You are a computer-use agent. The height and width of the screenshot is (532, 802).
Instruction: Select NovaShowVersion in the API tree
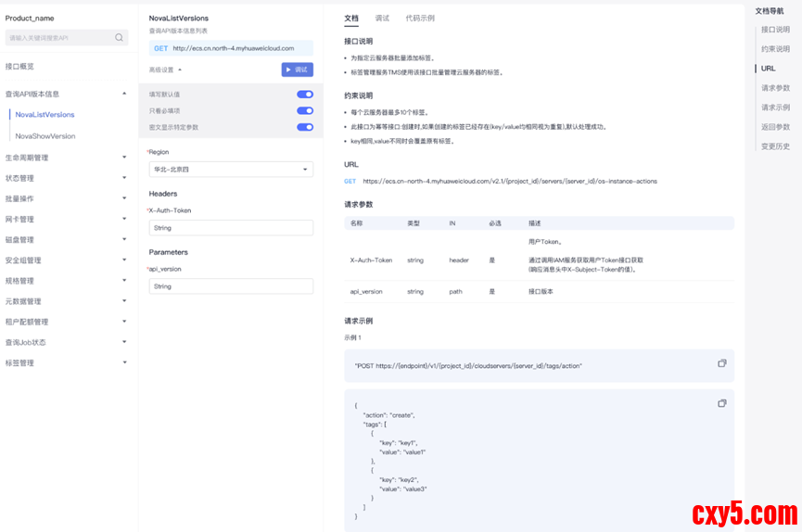pos(45,136)
